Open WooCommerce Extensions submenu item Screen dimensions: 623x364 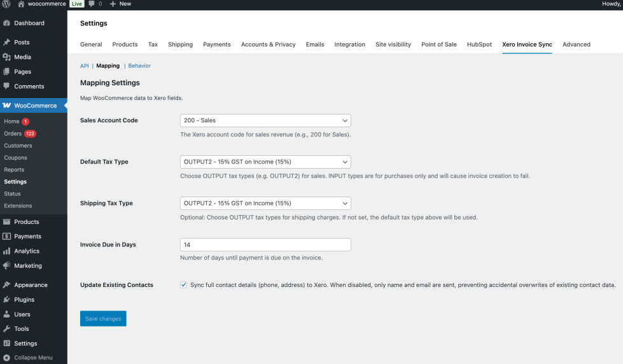click(x=18, y=206)
